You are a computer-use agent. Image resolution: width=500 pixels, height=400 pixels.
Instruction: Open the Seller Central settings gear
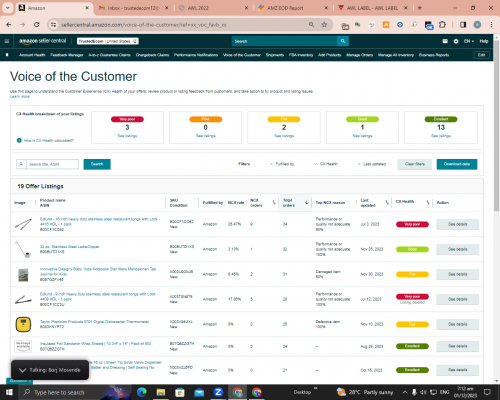pyautogui.click(x=456, y=41)
